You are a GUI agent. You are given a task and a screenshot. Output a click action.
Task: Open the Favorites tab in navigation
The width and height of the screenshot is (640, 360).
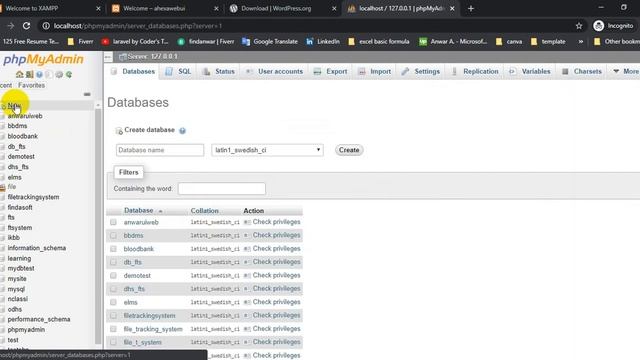click(31, 85)
